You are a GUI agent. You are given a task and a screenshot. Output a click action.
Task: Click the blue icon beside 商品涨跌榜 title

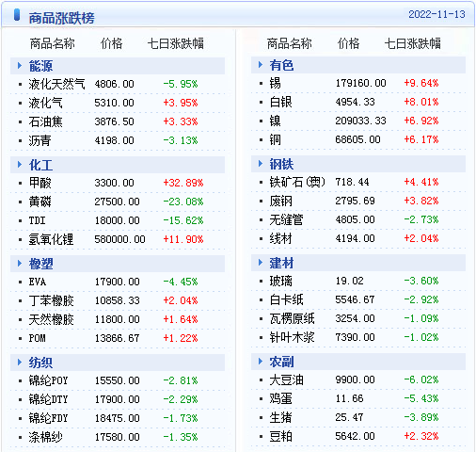17,15
